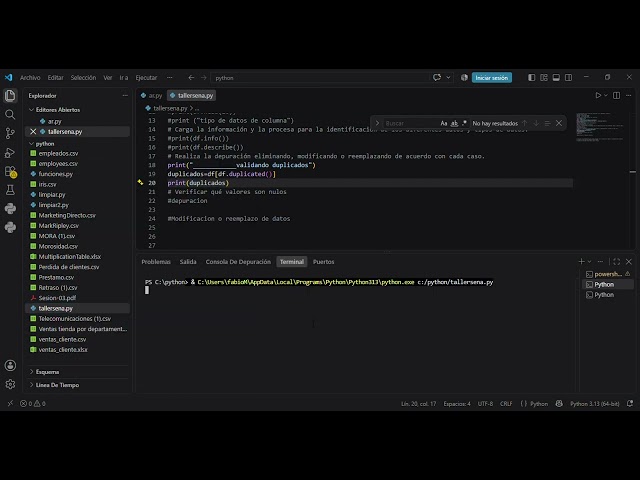
Task: Click the lightbulb code action on line 20
Action: (x=140, y=182)
